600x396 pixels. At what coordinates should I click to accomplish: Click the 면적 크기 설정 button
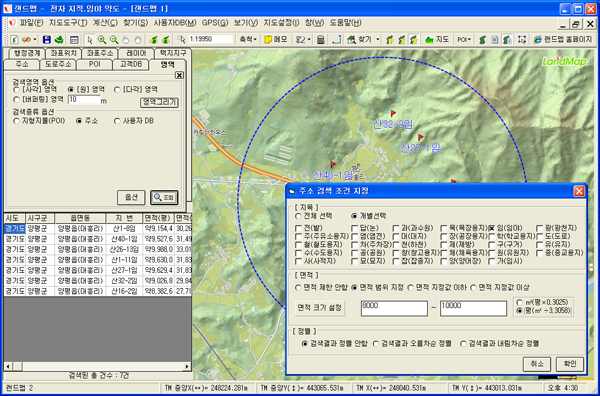point(320,308)
